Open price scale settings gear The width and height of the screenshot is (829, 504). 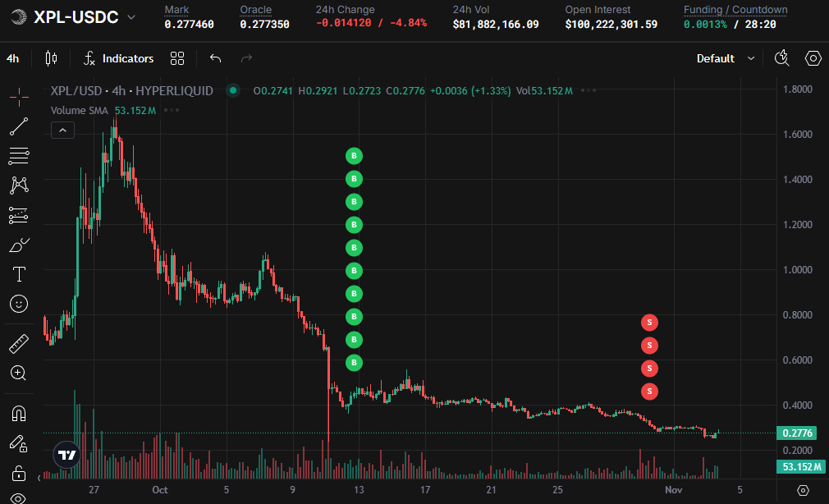tap(803, 490)
